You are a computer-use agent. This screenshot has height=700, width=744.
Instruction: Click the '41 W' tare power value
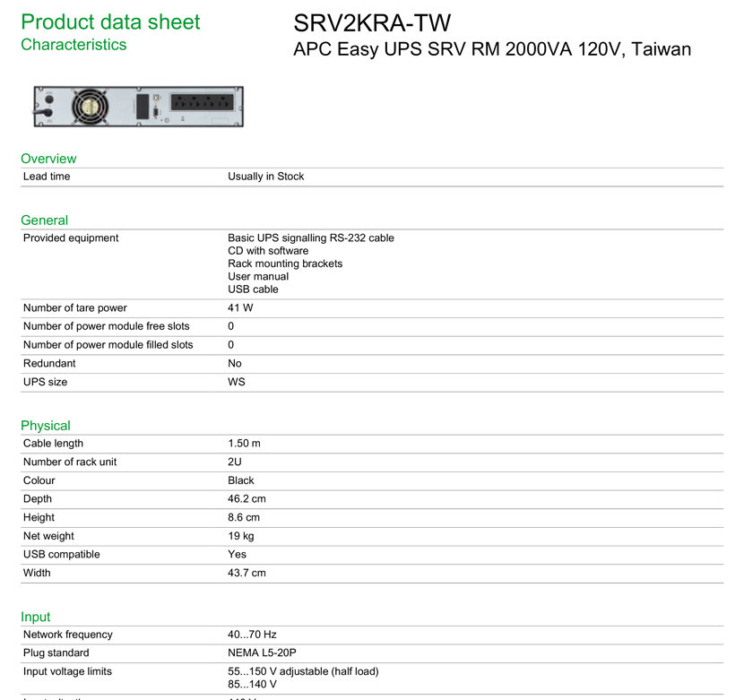coord(240,308)
